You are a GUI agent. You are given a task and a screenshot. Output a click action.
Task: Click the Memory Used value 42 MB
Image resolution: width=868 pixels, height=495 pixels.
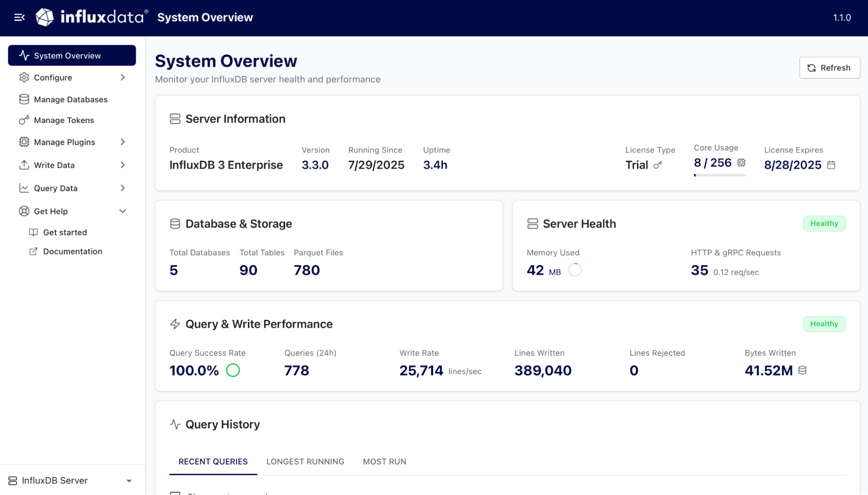(544, 270)
